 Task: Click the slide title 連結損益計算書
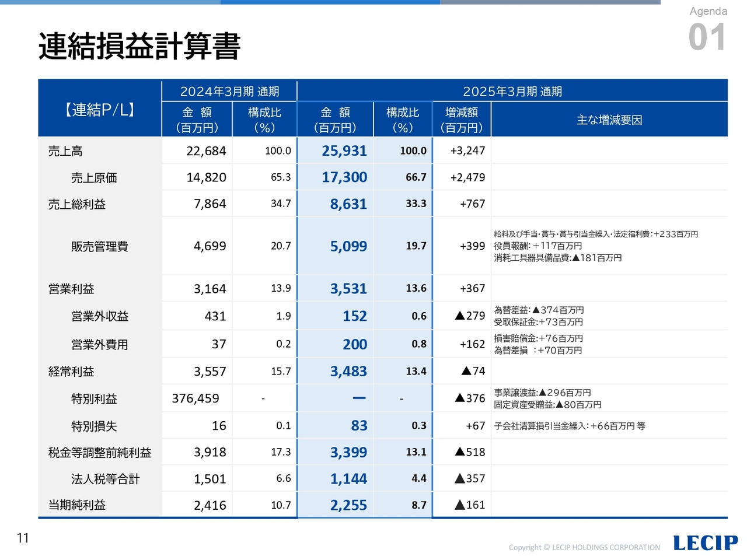point(139,46)
